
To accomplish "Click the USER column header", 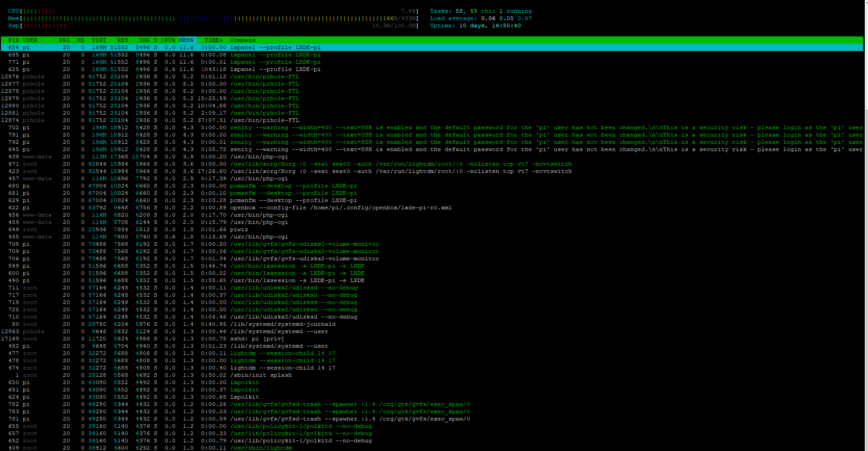I will (x=30, y=40).
